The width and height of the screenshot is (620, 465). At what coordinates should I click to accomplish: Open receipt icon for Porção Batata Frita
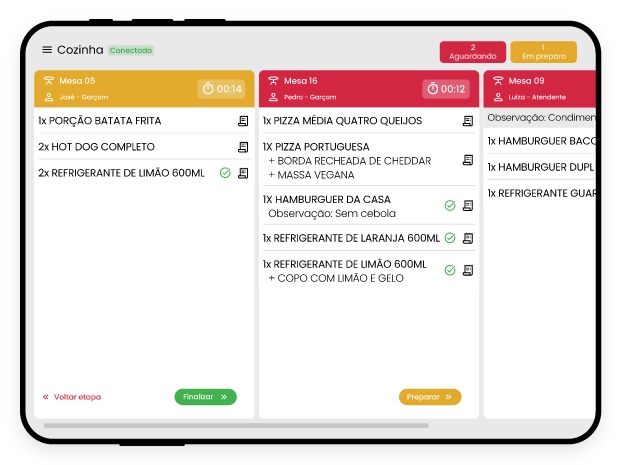[243, 121]
